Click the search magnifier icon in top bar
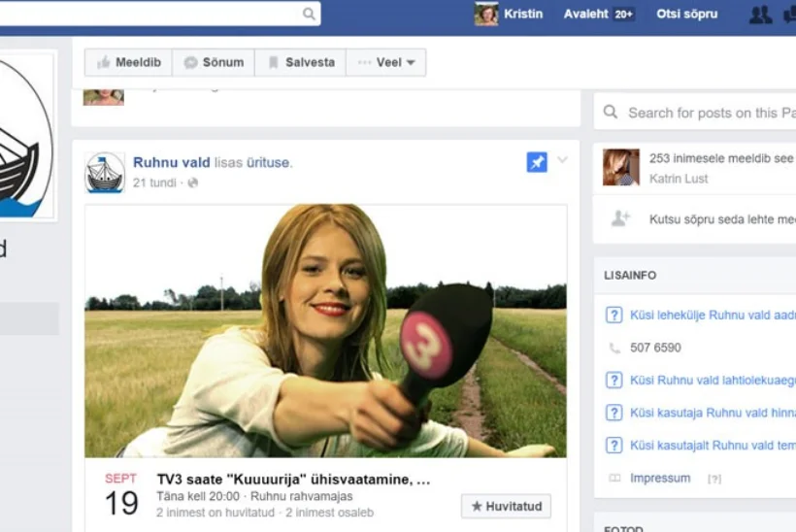The image size is (796, 532). pos(309,14)
